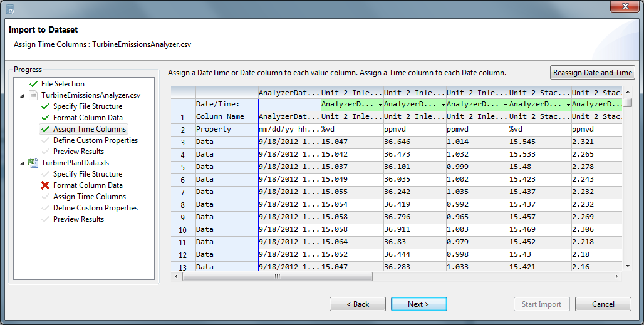
Task: Click the green checkmark beside Specify File Structure
Action: click(x=44, y=106)
